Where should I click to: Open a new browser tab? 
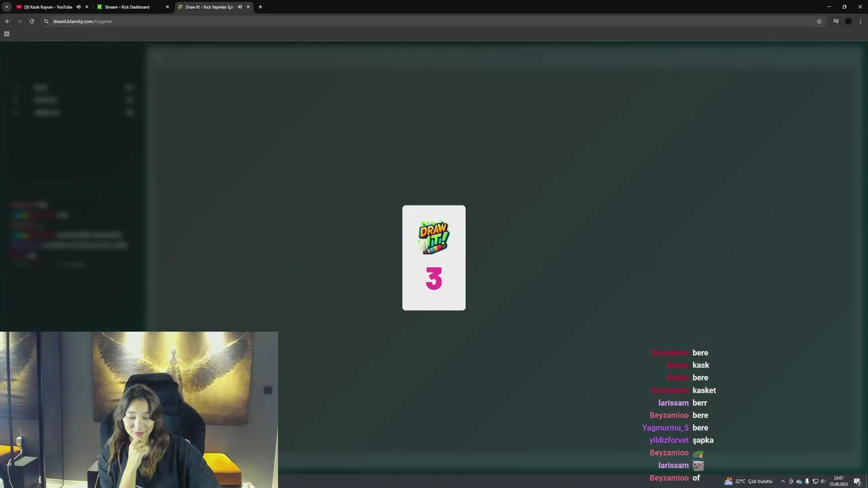coord(260,7)
